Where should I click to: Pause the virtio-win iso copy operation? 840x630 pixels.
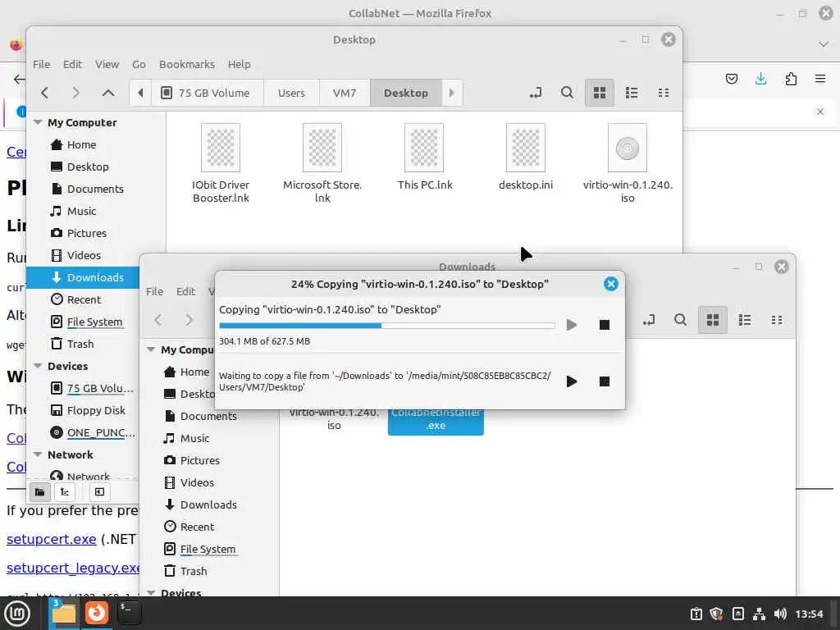click(x=572, y=325)
